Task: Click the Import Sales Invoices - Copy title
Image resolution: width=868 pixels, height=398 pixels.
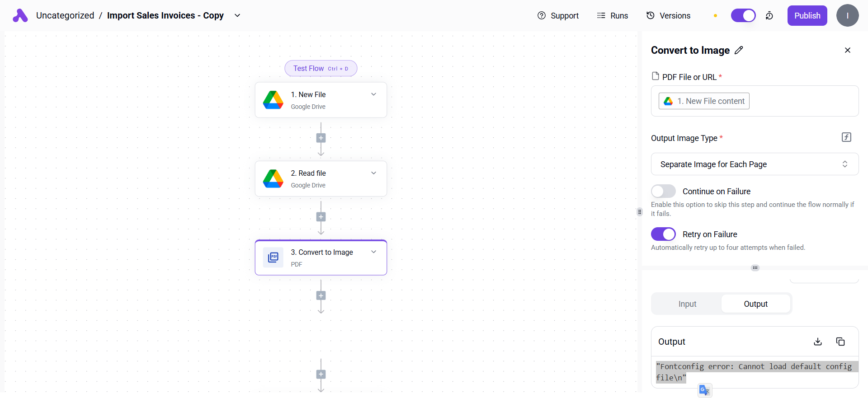Action: pos(165,15)
